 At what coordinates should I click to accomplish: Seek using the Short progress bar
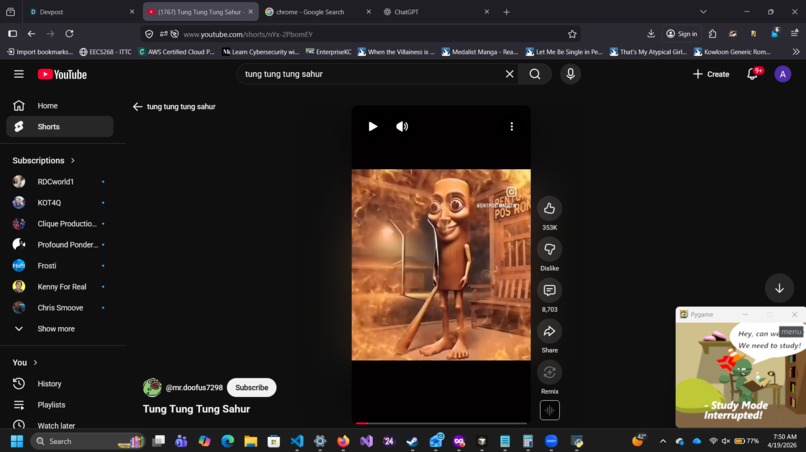pyautogui.click(x=441, y=423)
